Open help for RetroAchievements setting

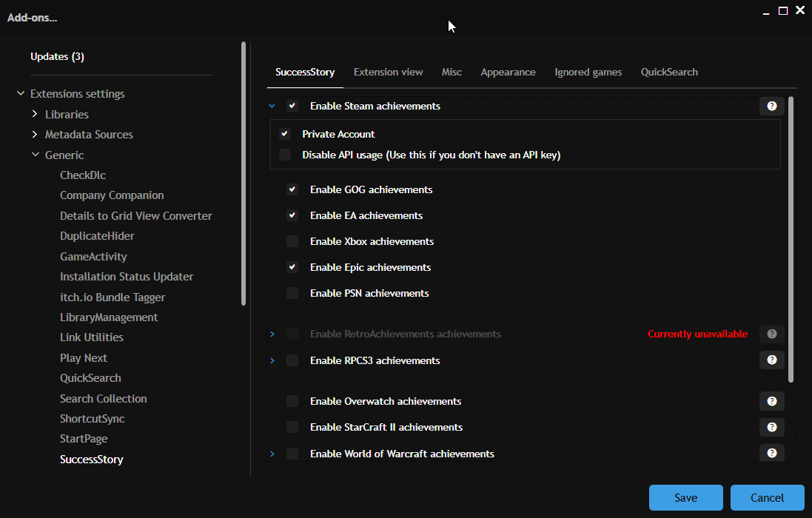click(771, 334)
